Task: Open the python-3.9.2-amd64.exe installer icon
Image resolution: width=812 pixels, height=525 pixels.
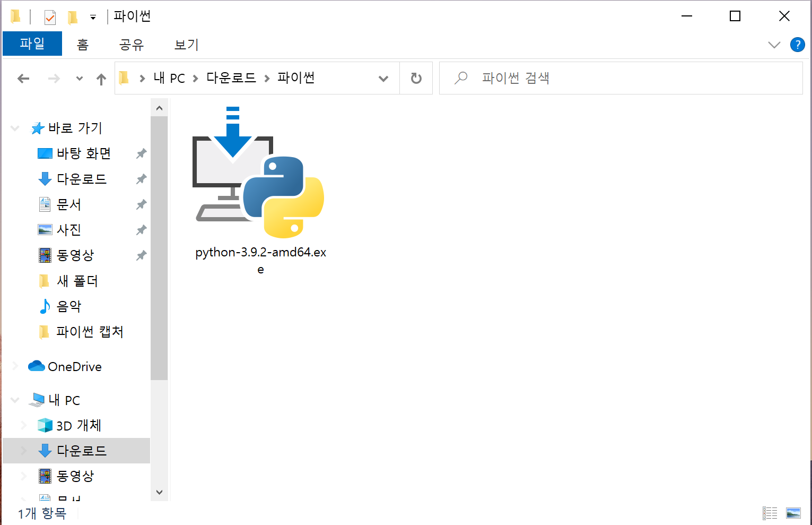Action: pyautogui.click(x=258, y=173)
